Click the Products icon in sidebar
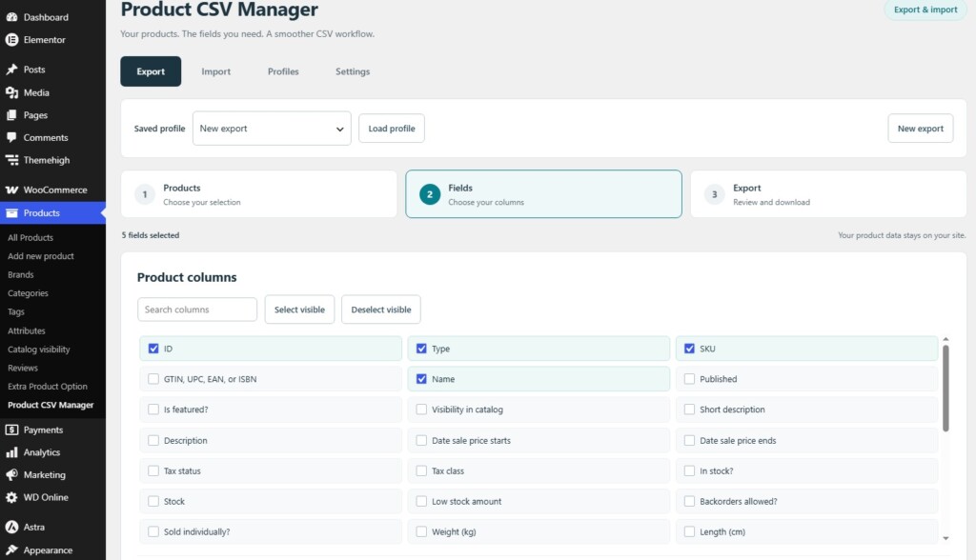This screenshot has height=560, width=976. (x=11, y=212)
